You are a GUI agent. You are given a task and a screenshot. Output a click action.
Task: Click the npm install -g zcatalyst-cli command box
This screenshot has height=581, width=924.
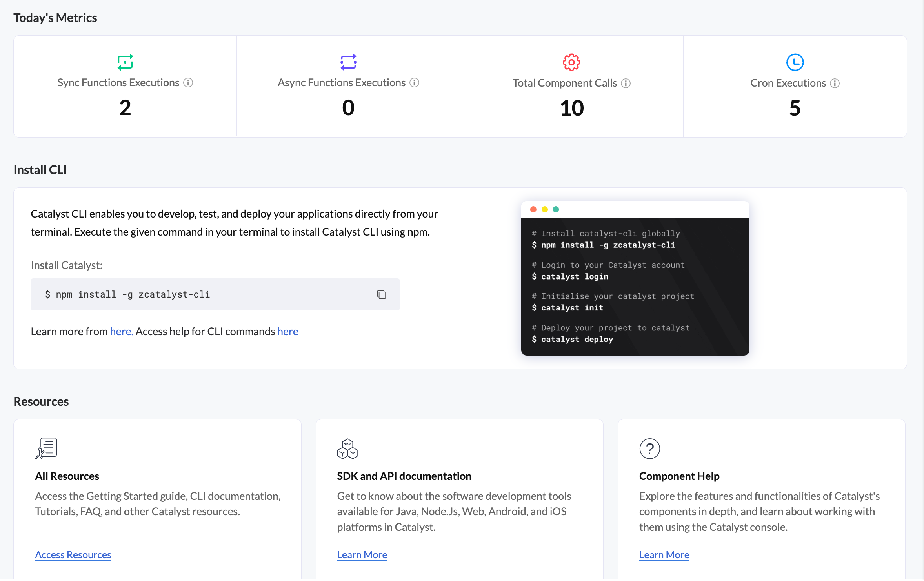[x=215, y=294]
